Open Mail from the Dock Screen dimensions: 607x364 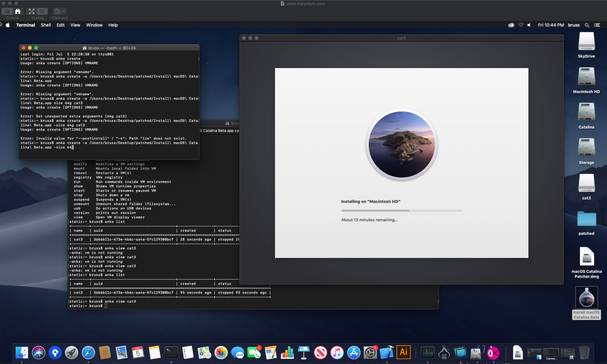tap(121, 353)
